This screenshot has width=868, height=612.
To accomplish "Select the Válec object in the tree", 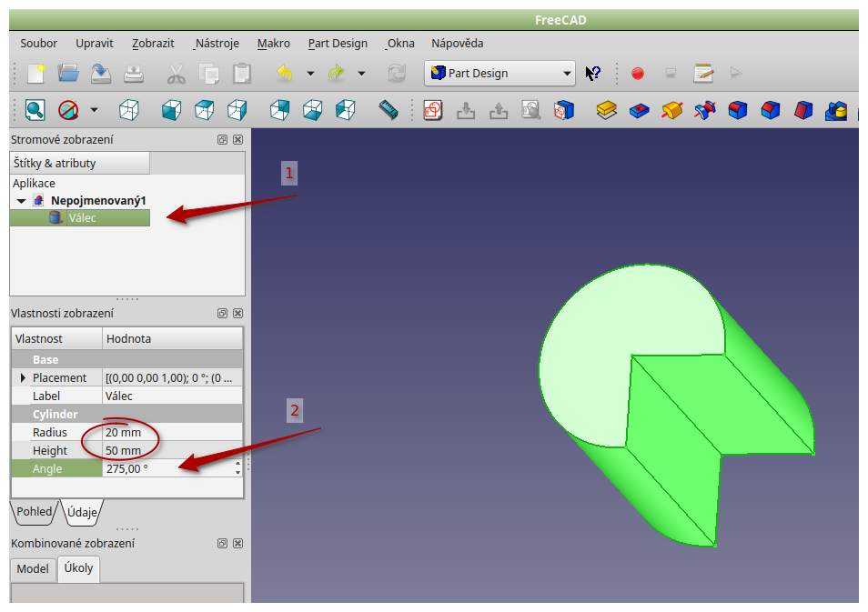I will [x=82, y=218].
